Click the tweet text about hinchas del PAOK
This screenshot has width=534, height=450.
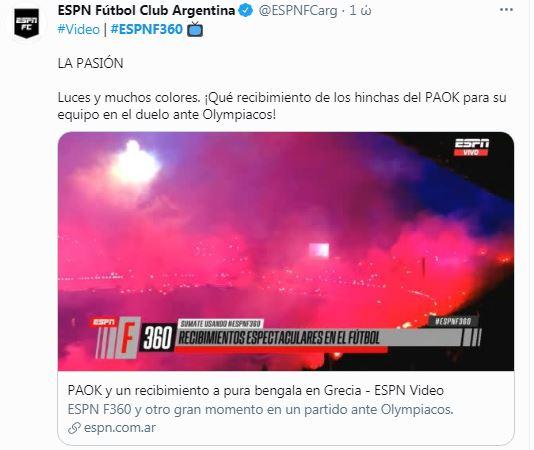282,106
